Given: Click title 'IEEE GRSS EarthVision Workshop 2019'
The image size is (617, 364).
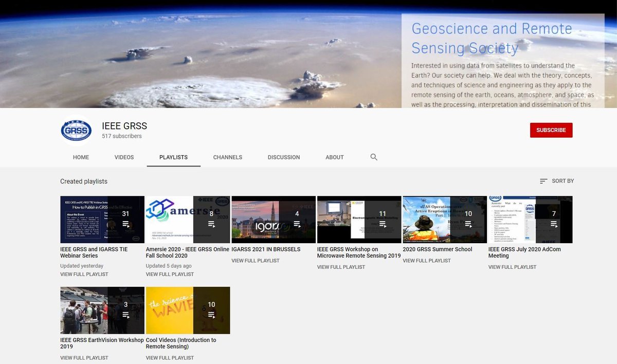Looking at the screenshot, I should (x=102, y=343).
